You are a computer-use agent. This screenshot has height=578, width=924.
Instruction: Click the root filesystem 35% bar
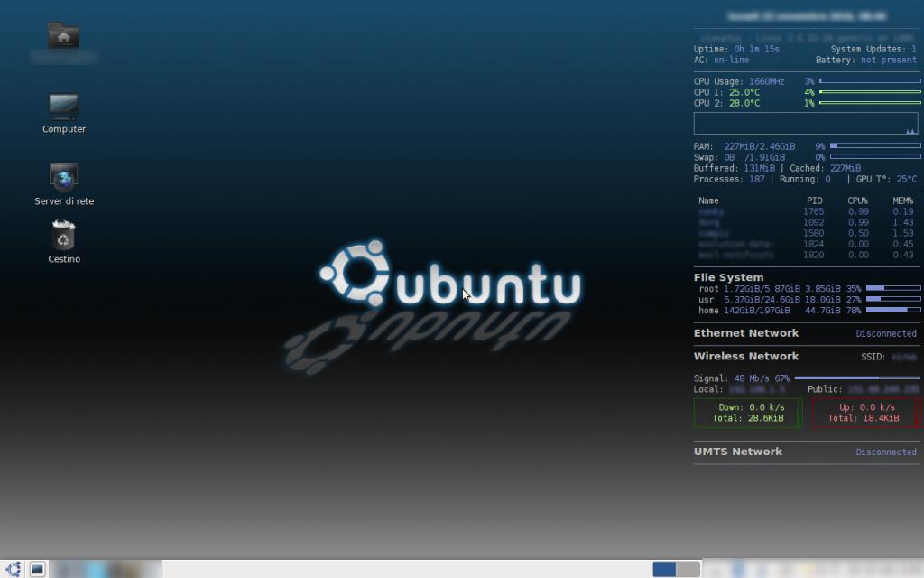[x=893, y=288]
